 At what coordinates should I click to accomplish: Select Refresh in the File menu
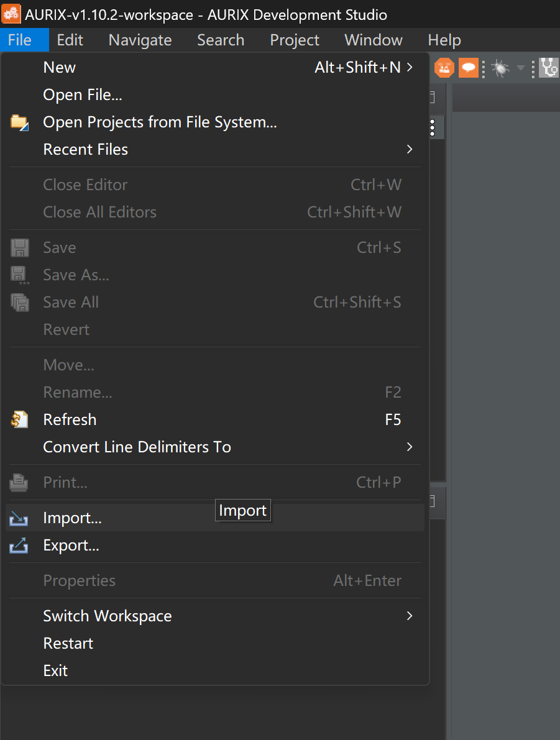(215, 419)
